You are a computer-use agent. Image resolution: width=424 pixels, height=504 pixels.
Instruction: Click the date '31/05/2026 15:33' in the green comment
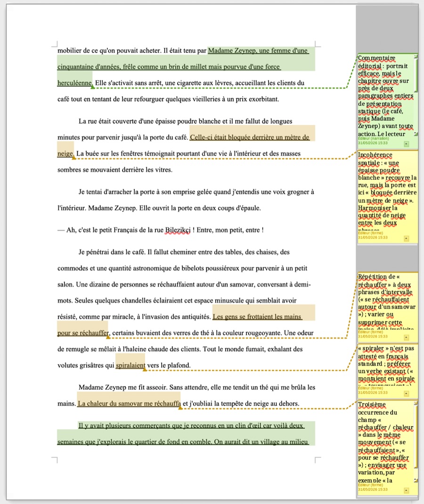coord(373,143)
